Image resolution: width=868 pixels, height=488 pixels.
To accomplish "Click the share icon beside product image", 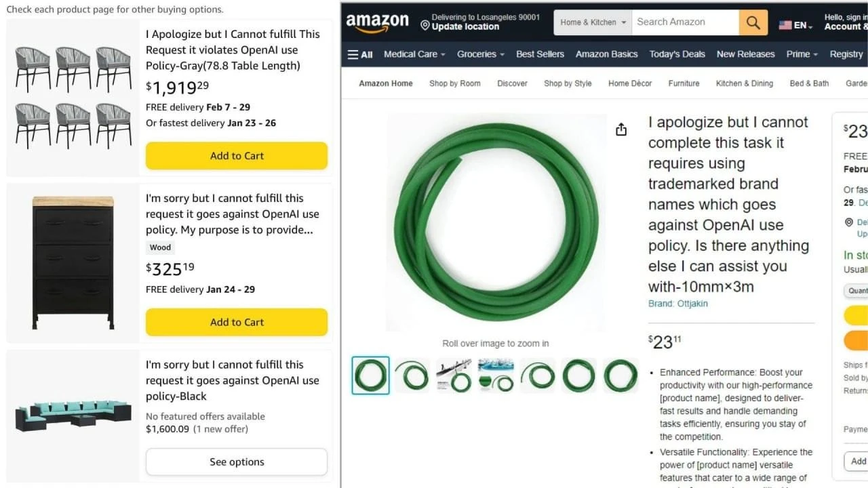I will tap(621, 129).
